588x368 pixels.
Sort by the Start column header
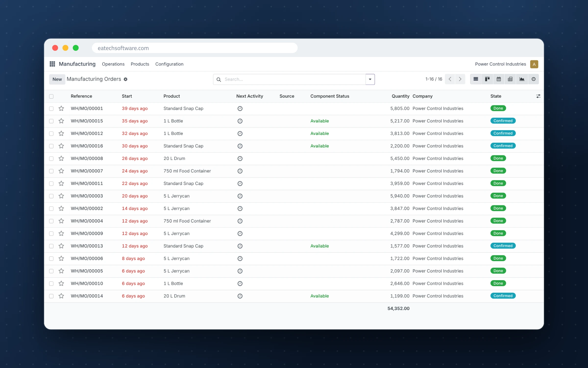[x=127, y=96]
